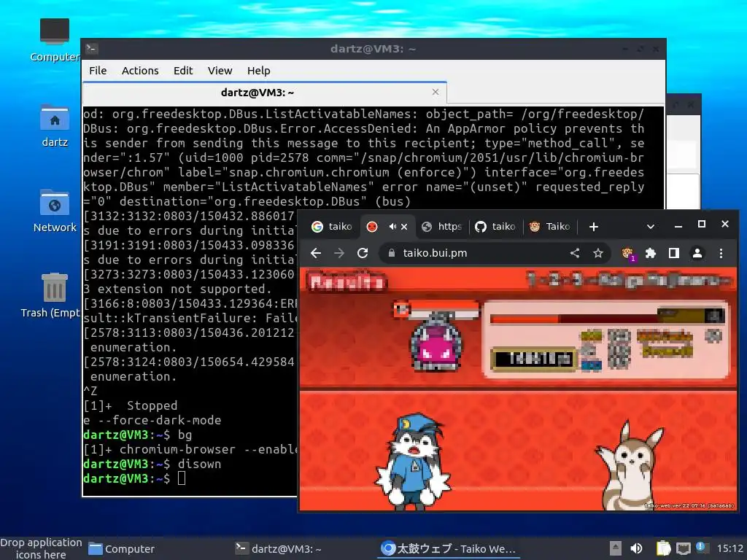The width and height of the screenshot is (747, 560).
Task: Click the 'dartz@VM3:~$ bg' terminal line
Action: point(138,435)
